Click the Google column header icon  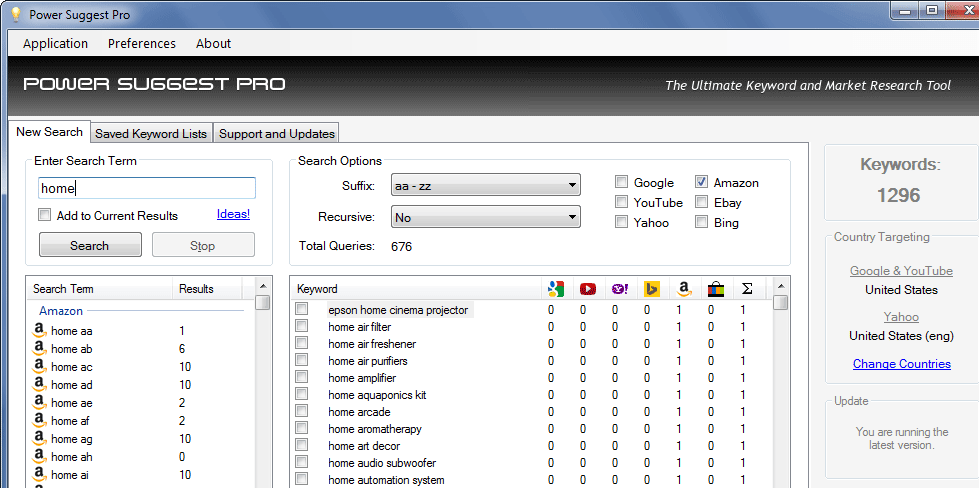click(x=556, y=289)
